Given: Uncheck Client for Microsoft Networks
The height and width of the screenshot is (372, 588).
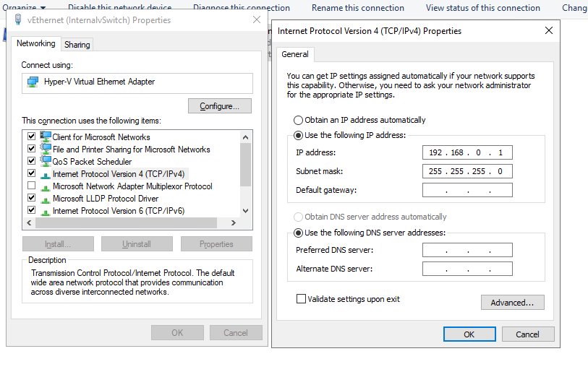Looking at the screenshot, I should click(32, 137).
